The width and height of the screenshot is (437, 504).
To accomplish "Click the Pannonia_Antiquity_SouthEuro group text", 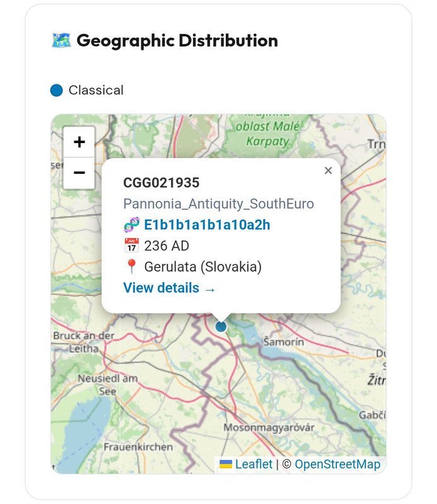I will (x=218, y=203).
